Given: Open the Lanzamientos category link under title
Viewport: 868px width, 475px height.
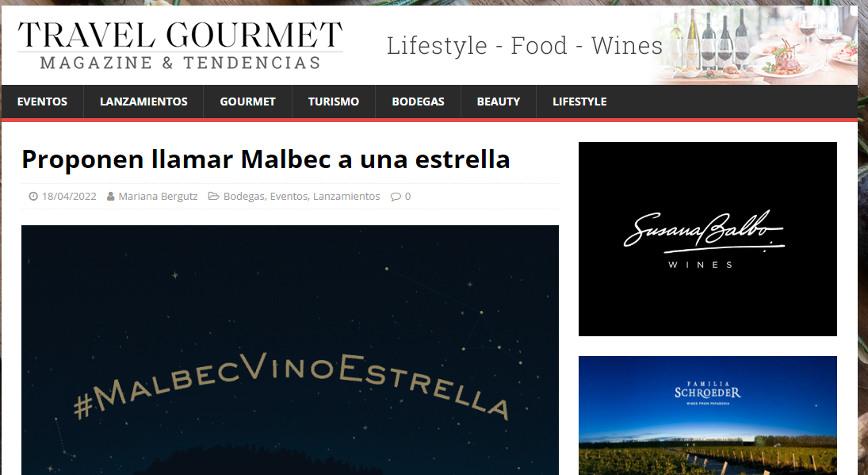Looking at the screenshot, I should click(x=346, y=197).
